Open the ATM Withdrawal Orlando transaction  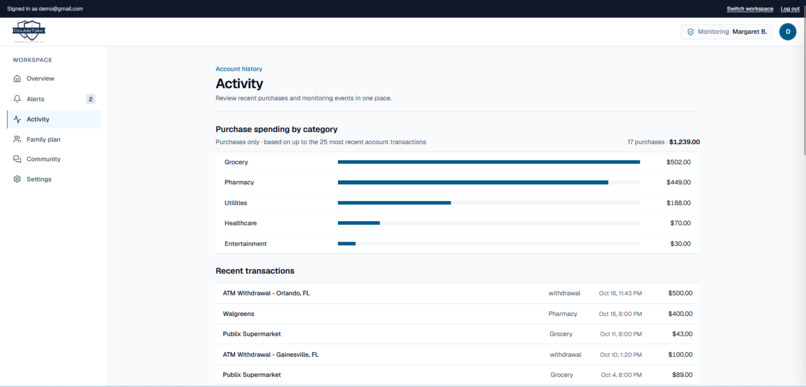[x=457, y=293]
